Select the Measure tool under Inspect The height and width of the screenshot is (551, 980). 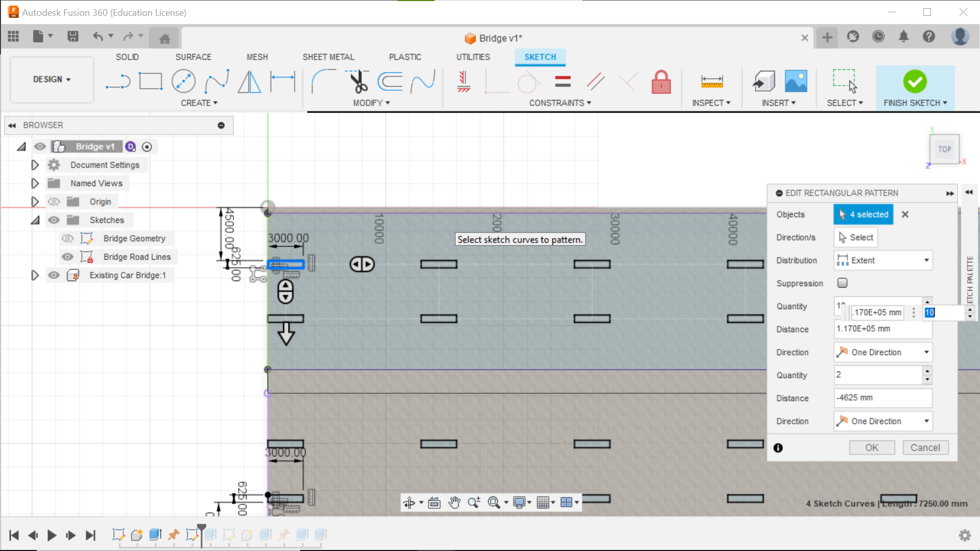coord(711,82)
